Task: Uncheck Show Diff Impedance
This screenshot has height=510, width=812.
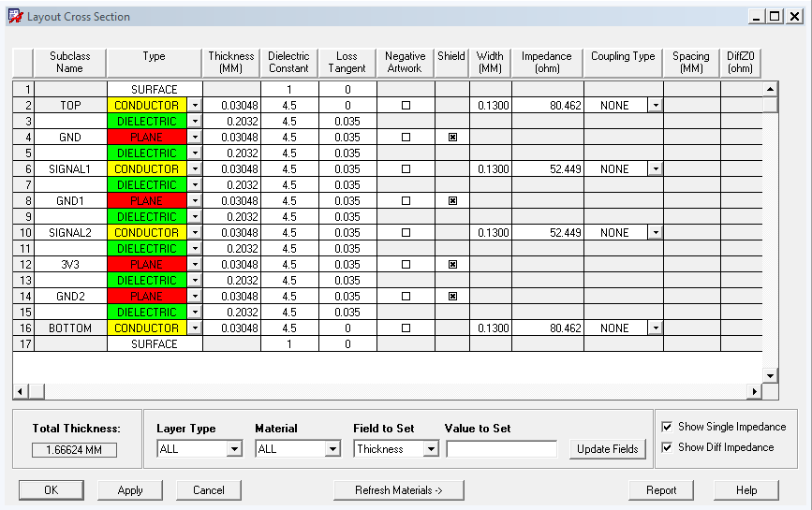Action: tap(667, 447)
